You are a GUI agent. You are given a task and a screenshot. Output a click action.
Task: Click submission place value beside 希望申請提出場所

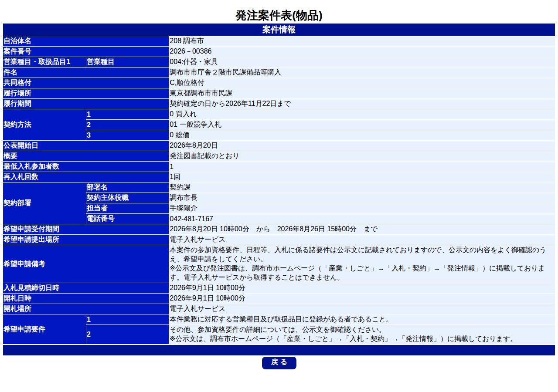point(197,240)
